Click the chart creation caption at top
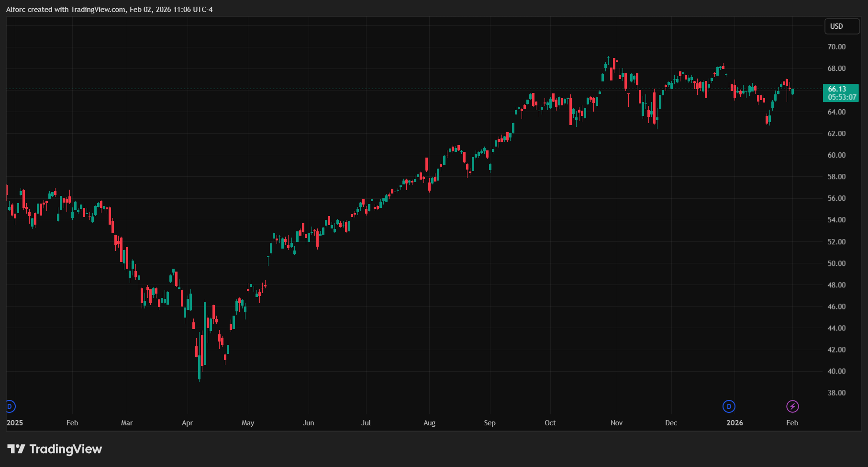This screenshot has width=868, height=467. [x=110, y=10]
